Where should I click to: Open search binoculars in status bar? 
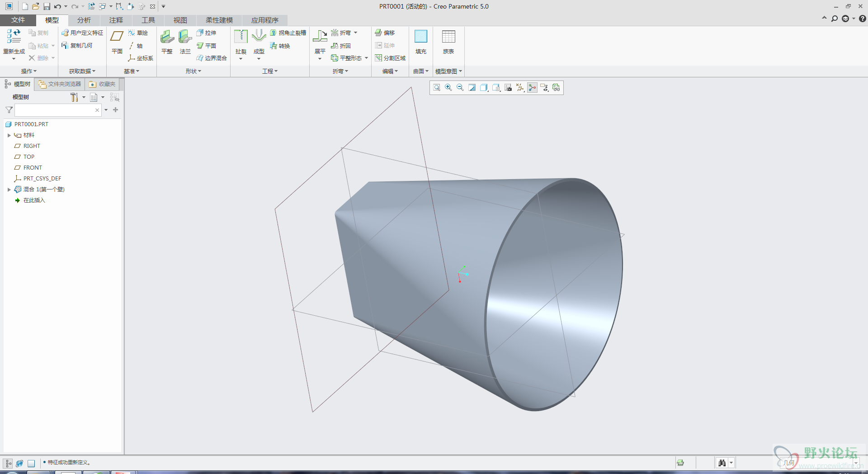click(x=722, y=463)
